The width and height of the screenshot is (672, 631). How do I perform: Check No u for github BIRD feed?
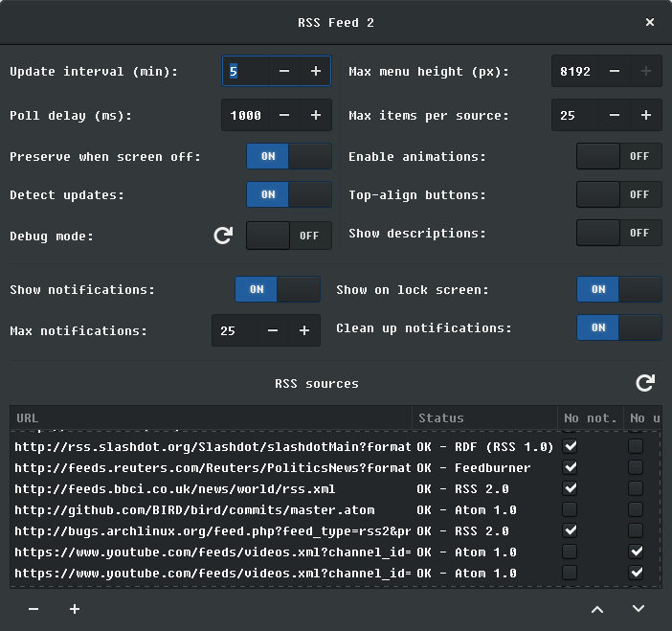pyautogui.click(x=636, y=509)
